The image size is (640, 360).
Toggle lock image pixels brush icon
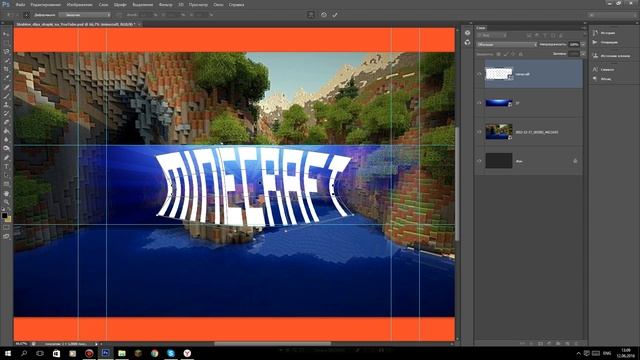point(506,54)
